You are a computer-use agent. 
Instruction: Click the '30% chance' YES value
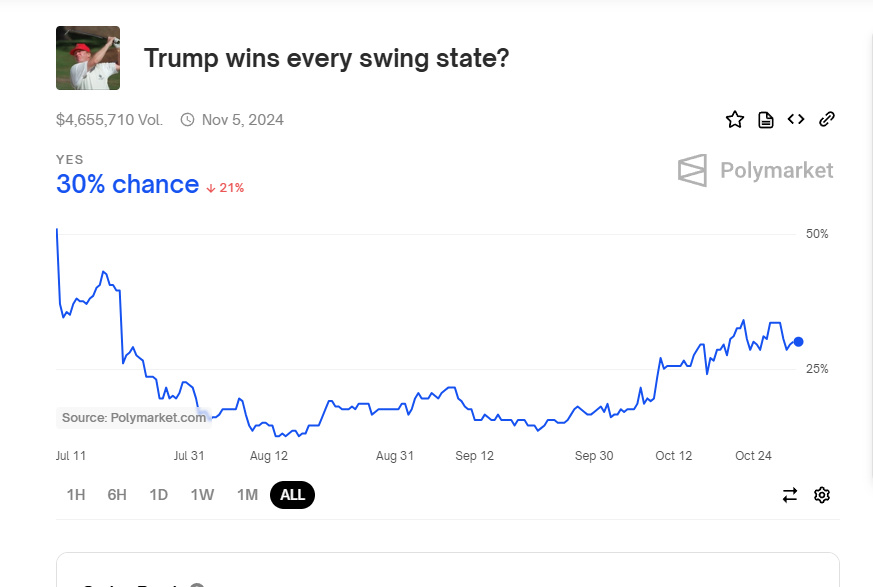128,185
